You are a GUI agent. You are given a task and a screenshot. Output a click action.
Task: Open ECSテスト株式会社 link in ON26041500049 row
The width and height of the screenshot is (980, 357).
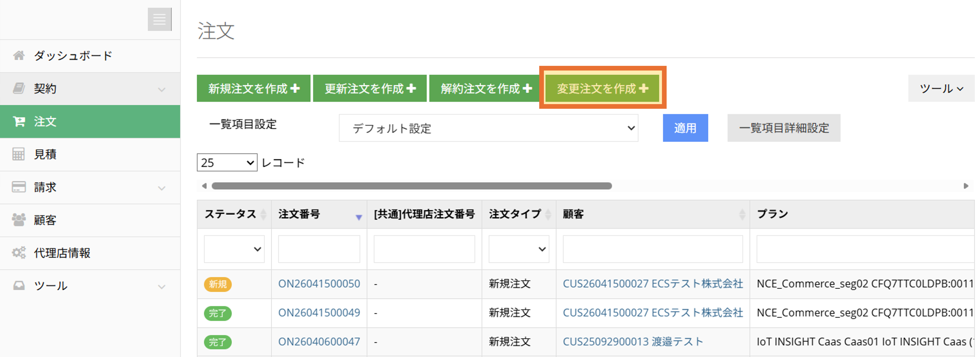(x=653, y=313)
